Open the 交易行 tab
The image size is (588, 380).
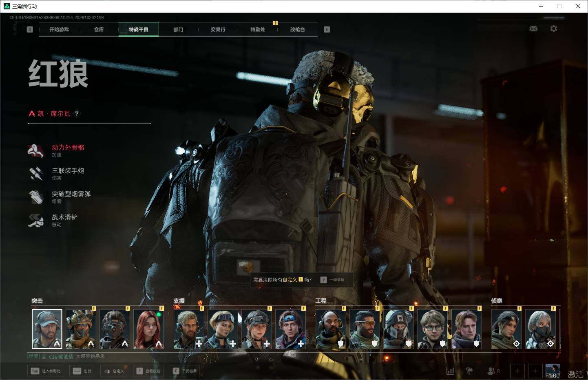click(218, 29)
